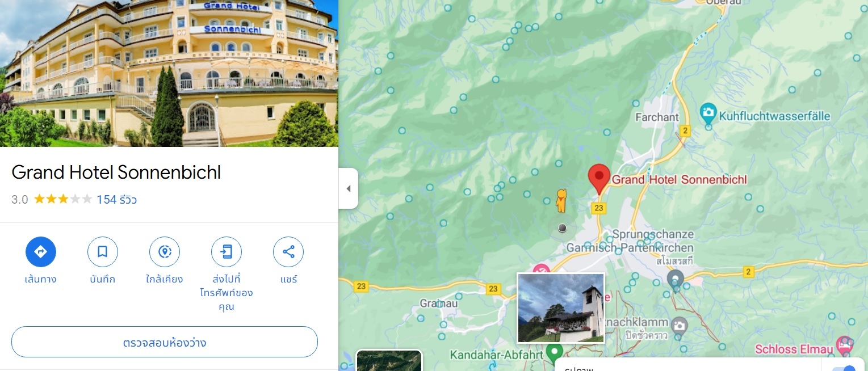The height and width of the screenshot is (371, 868).
Task: Save the place with the bookmark icon
Action: [x=103, y=252]
